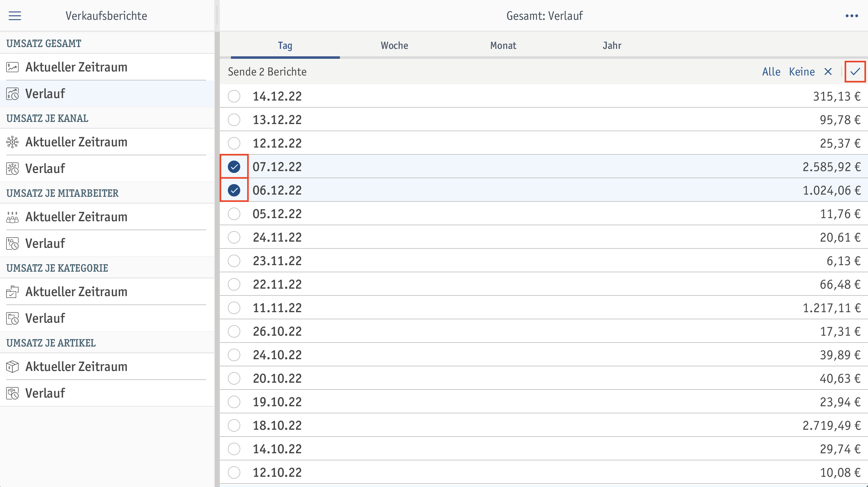Viewport: 868px width, 487px height.
Task: Click the amount 1.217,11 €
Action: (831, 308)
